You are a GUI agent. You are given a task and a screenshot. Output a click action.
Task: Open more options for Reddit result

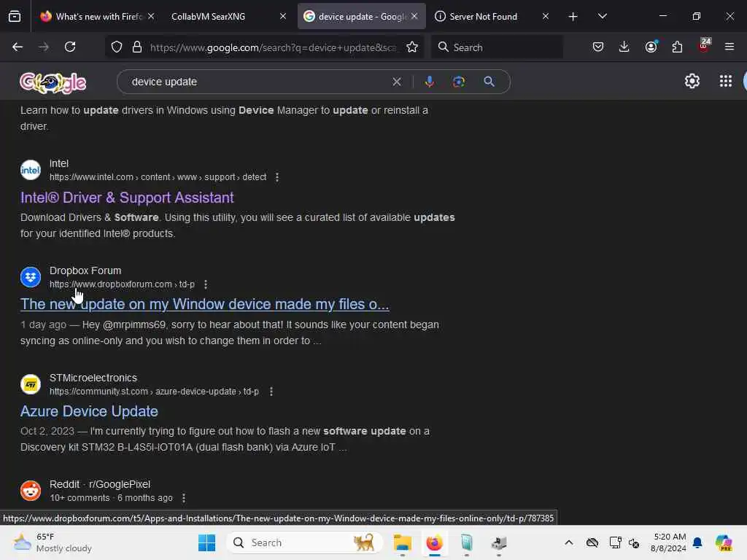click(x=183, y=498)
